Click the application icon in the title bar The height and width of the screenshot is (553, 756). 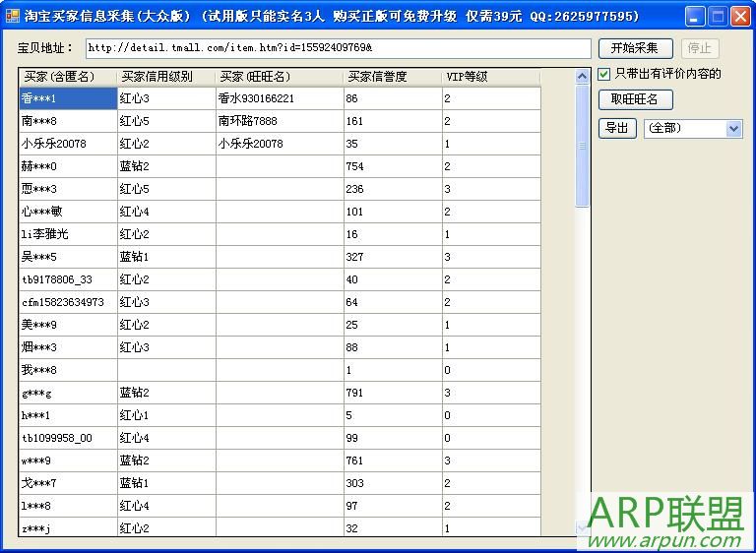[x=12, y=16]
